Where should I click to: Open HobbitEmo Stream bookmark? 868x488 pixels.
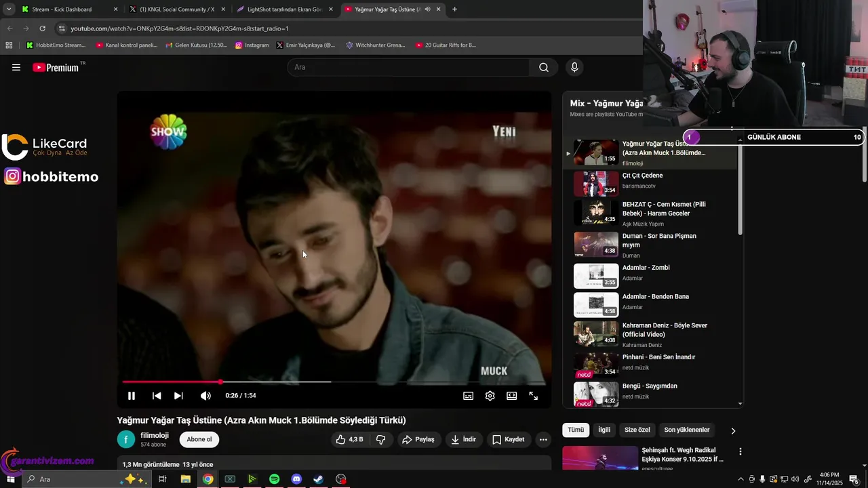pyautogui.click(x=56, y=45)
